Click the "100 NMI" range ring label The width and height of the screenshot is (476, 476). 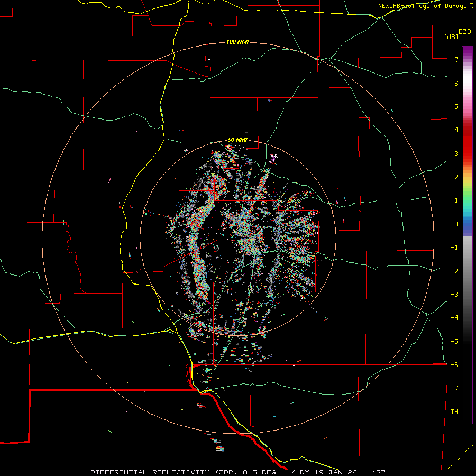(x=237, y=42)
